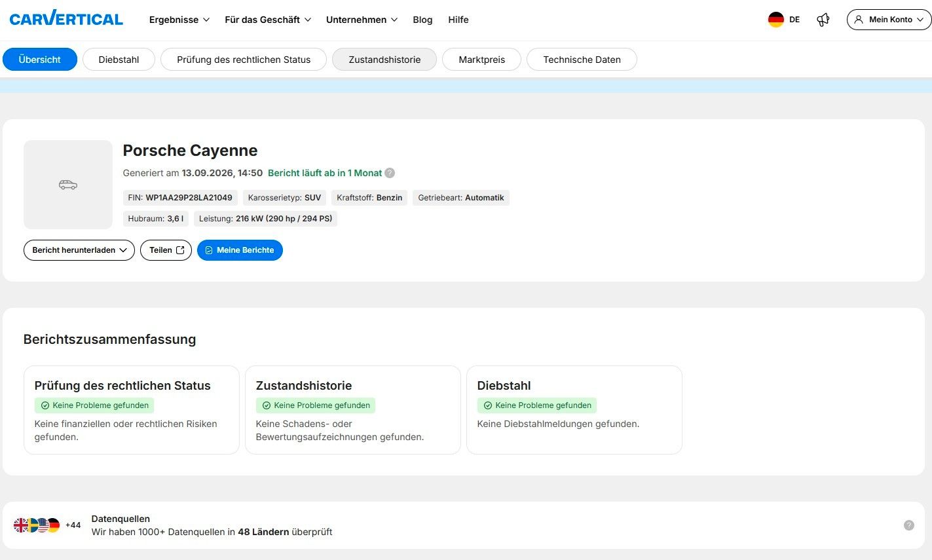Open the Zustandshistorie summary card
Viewport: 932px width, 560px height.
[x=353, y=410]
